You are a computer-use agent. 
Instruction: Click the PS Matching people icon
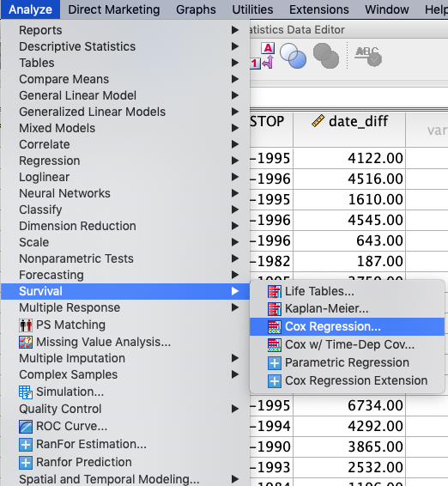pos(26,325)
